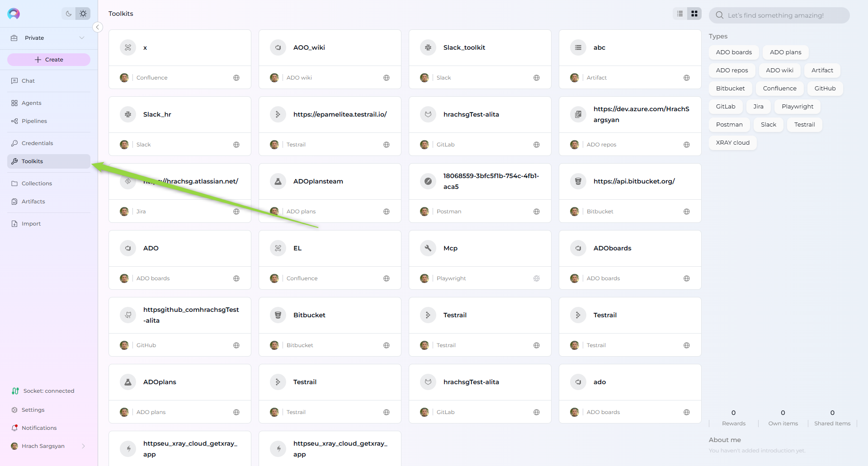
Task: Filter by ADO plans type
Action: tap(786, 52)
